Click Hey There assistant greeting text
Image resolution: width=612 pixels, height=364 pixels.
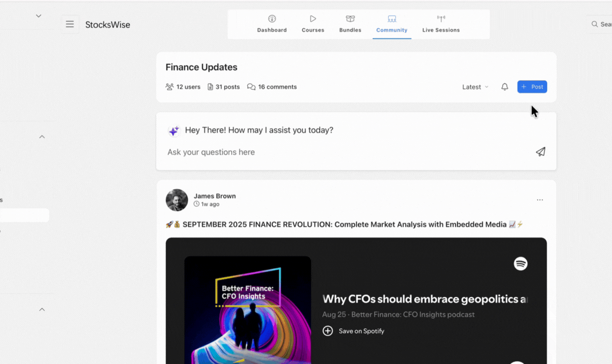[259, 130]
